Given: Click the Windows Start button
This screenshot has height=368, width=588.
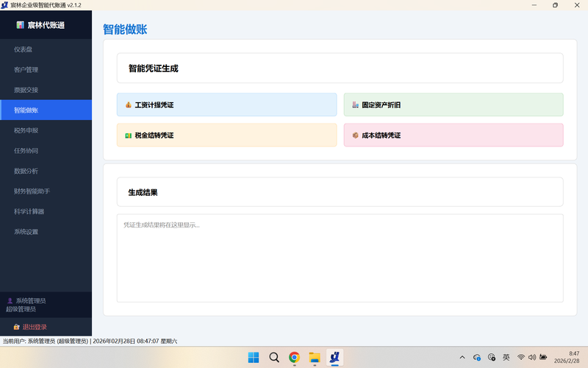Looking at the screenshot, I should pos(254,358).
